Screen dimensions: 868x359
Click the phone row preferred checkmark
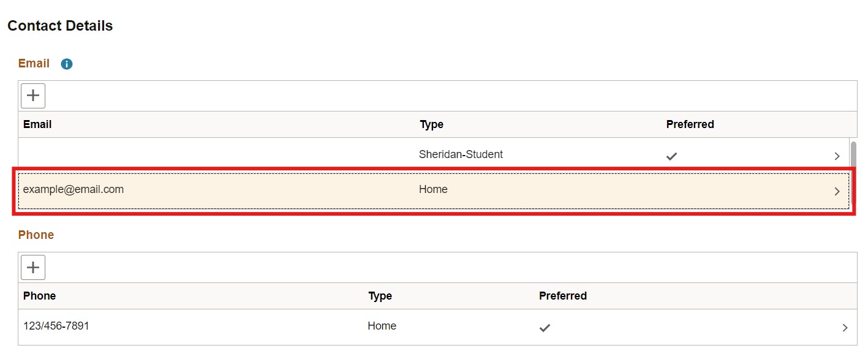(x=545, y=328)
